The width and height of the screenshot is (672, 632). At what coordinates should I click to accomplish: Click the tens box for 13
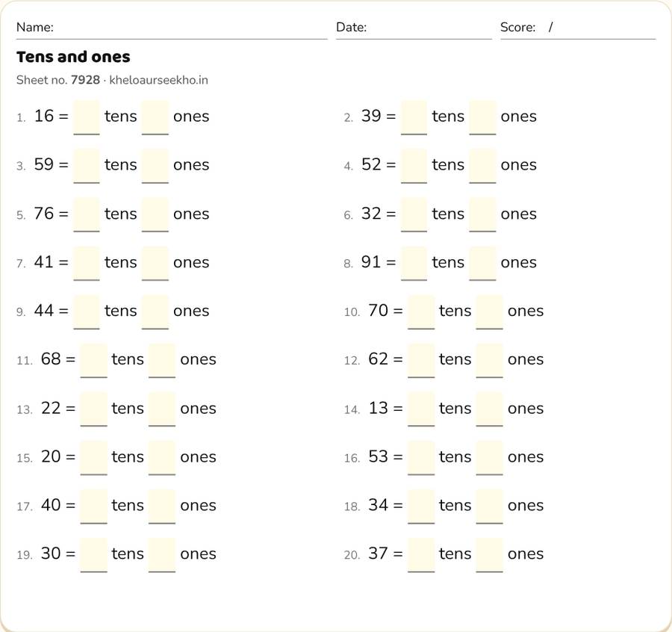point(421,409)
